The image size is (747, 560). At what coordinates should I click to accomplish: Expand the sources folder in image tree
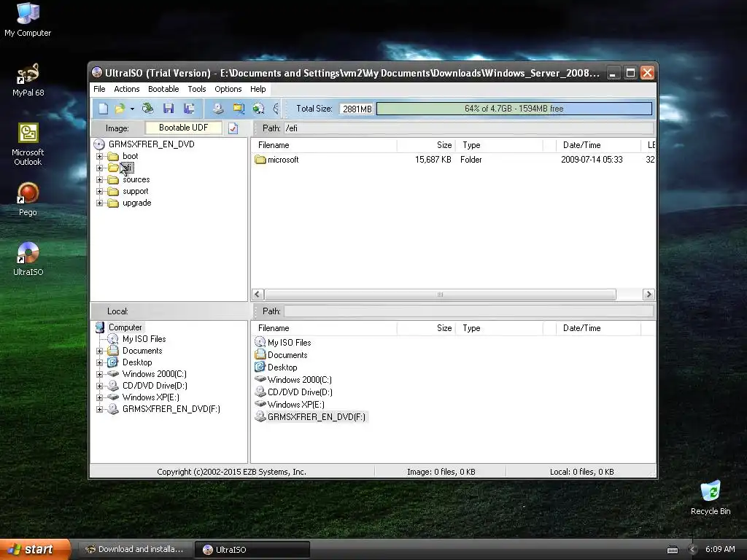[99, 179]
